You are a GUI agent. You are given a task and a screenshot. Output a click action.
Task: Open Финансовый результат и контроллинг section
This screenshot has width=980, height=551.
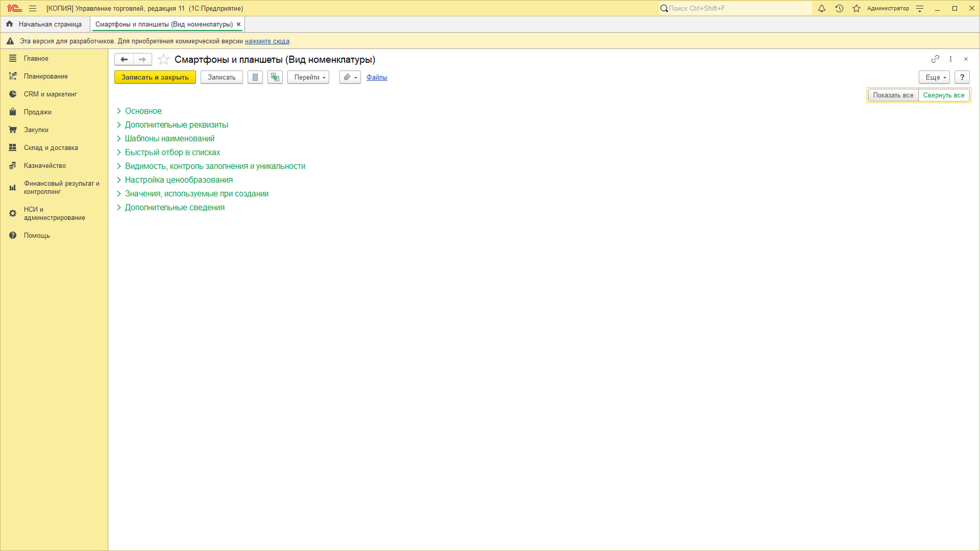pos(54,188)
